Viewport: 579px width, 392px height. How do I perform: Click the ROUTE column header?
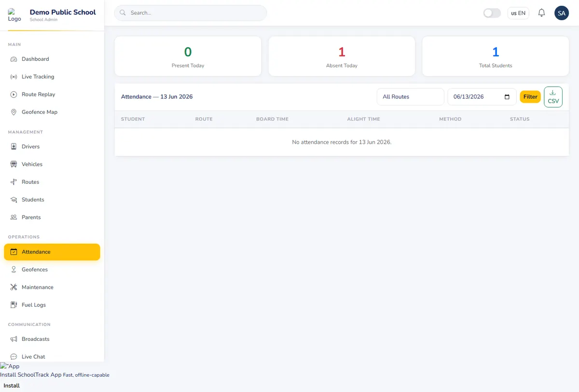click(x=204, y=119)
